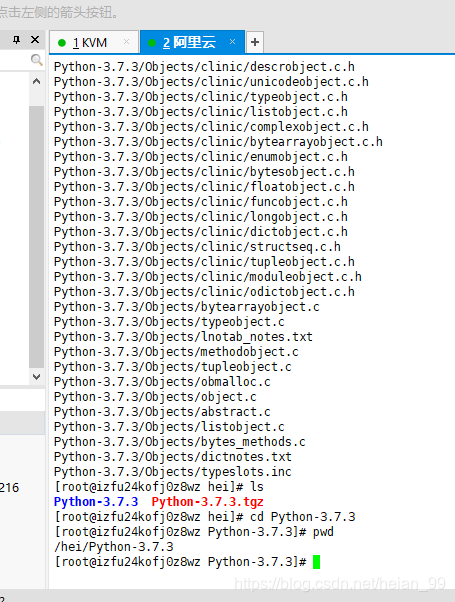Click the green status dot on 阿里云 tab
Image resolution: width=455 pixels, height=602 pixels.
tap(152, 43)
